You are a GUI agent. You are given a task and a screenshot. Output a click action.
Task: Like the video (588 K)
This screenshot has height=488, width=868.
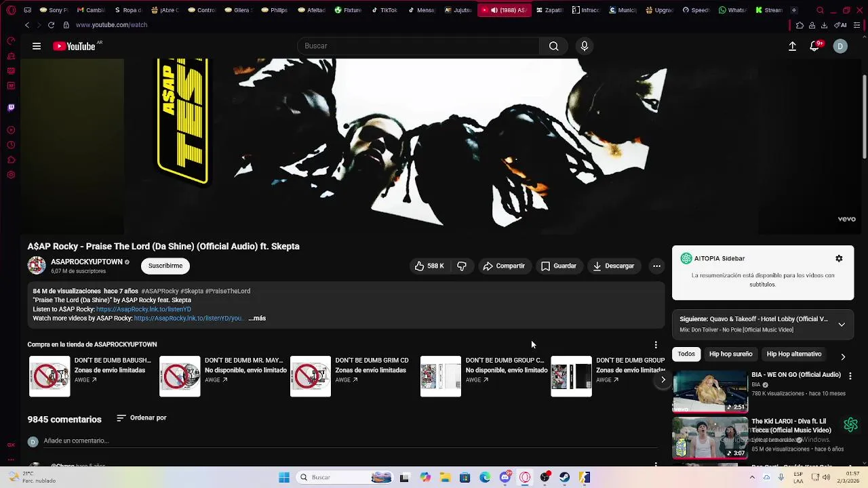(x=429, y=266)
